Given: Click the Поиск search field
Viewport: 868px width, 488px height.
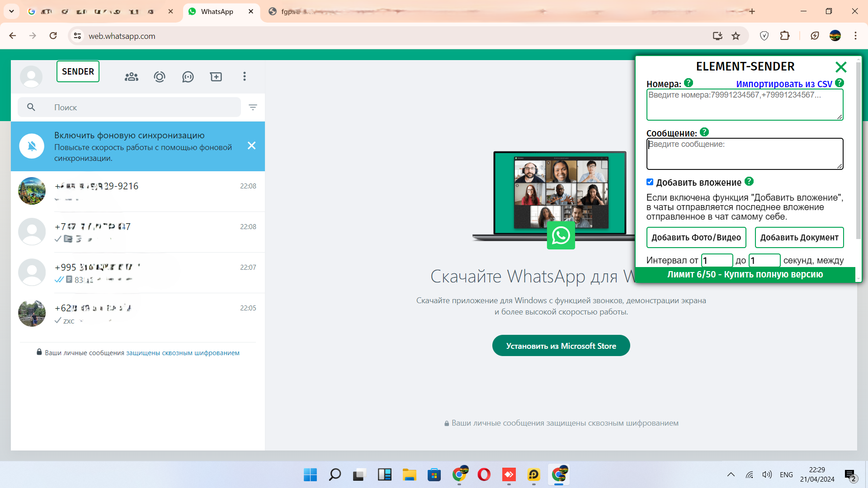Looking at the screenshot, I should (129, 107).
